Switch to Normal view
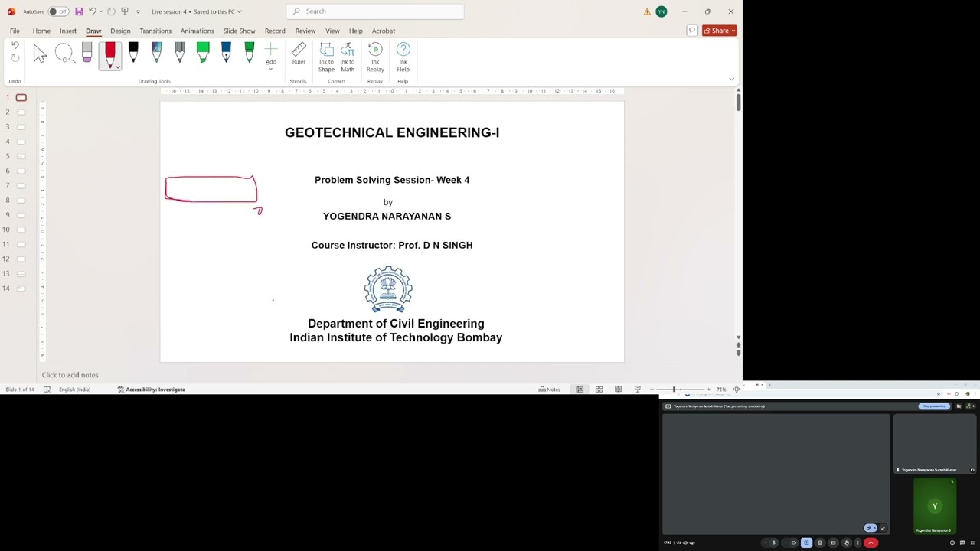The image size is (980, 551). 580,390
